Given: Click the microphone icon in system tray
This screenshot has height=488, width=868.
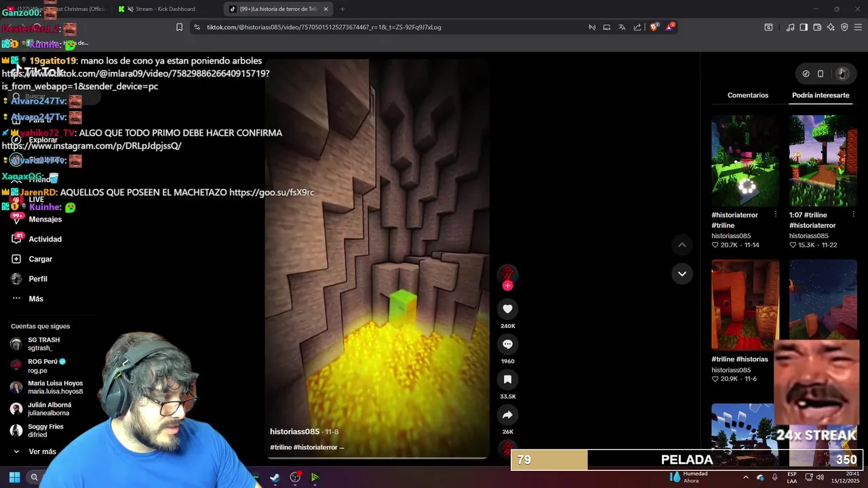Looking at the screenshot, I should [774, 477].
